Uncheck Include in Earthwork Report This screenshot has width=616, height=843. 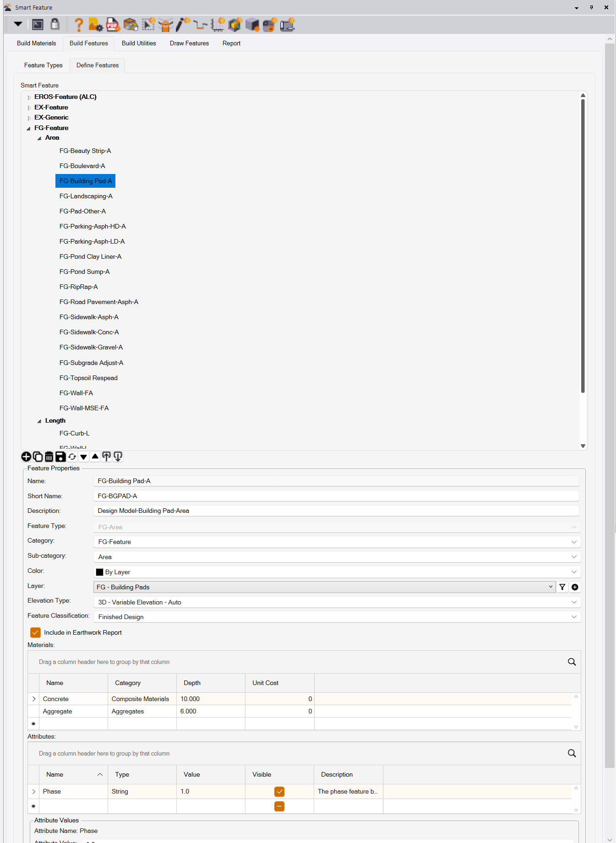click(35, 632)
